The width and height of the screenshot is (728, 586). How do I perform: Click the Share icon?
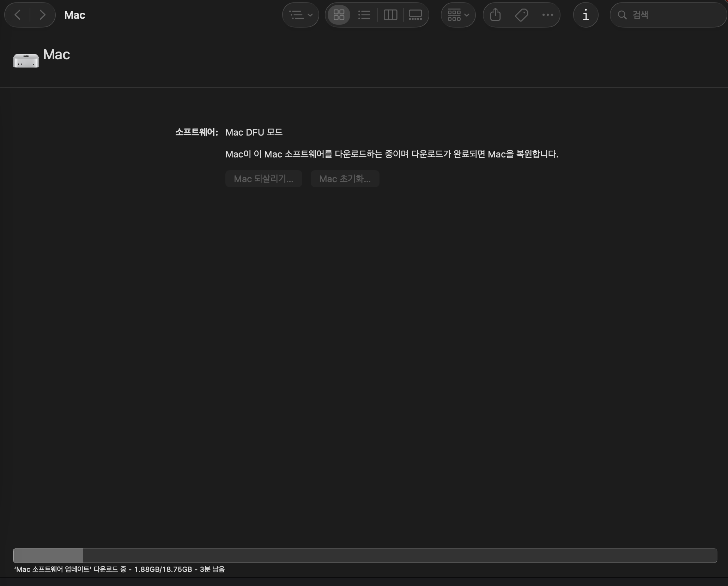click(x=495, y=15)
